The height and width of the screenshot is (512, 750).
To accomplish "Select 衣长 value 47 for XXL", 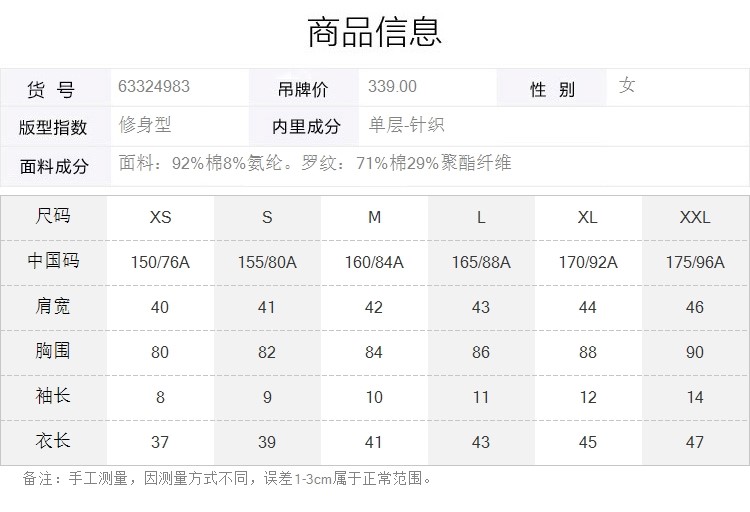I will (x=695, y=442).
